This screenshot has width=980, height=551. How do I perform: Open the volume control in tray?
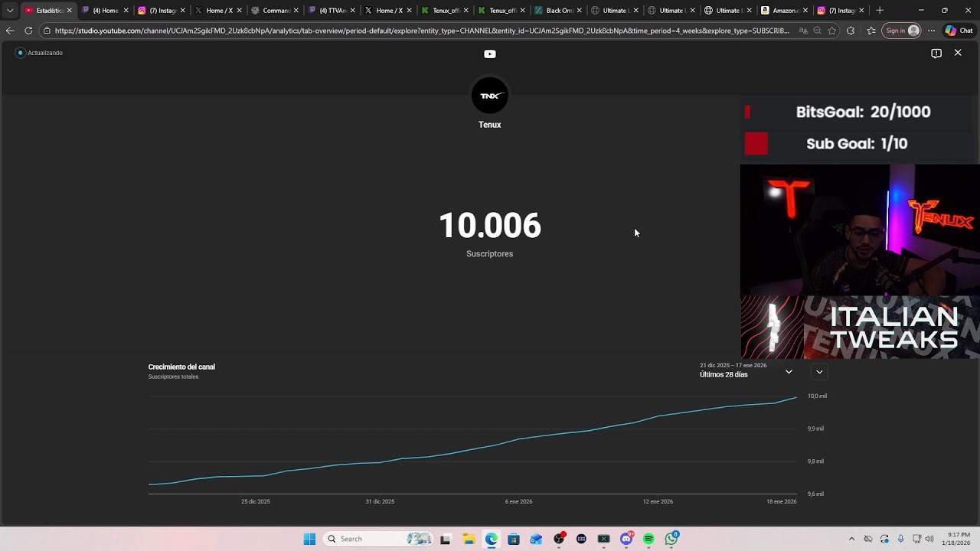tap(929, 539)
